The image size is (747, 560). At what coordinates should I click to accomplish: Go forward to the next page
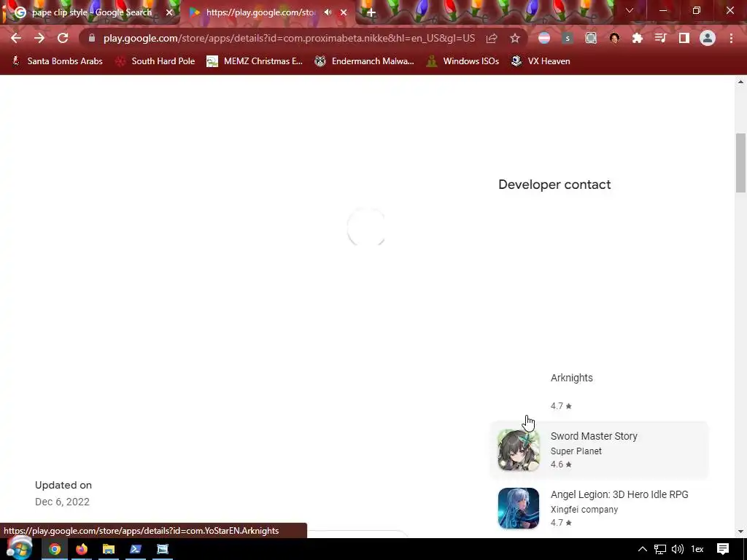39,38
